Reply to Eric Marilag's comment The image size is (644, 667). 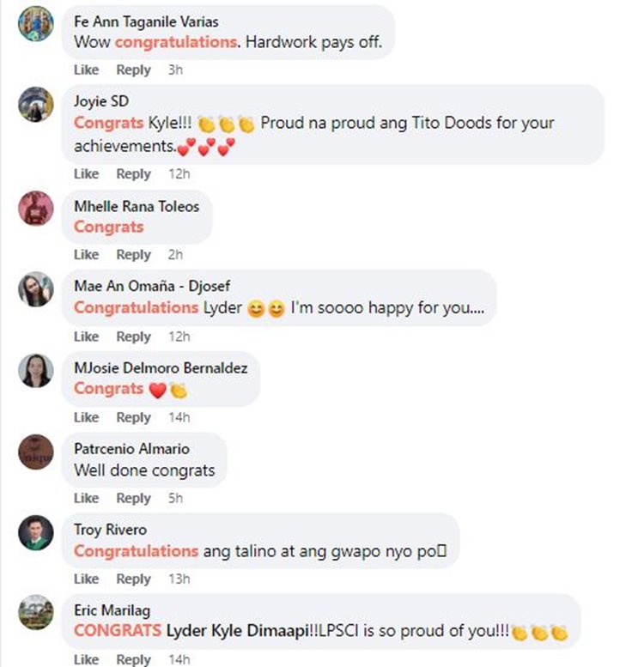[133, 659]
